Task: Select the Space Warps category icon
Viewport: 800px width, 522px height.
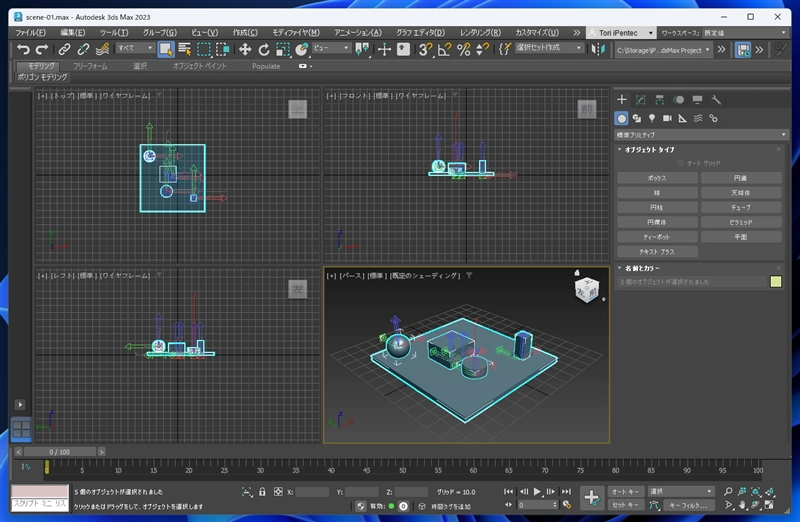Action: click(698, 118)
